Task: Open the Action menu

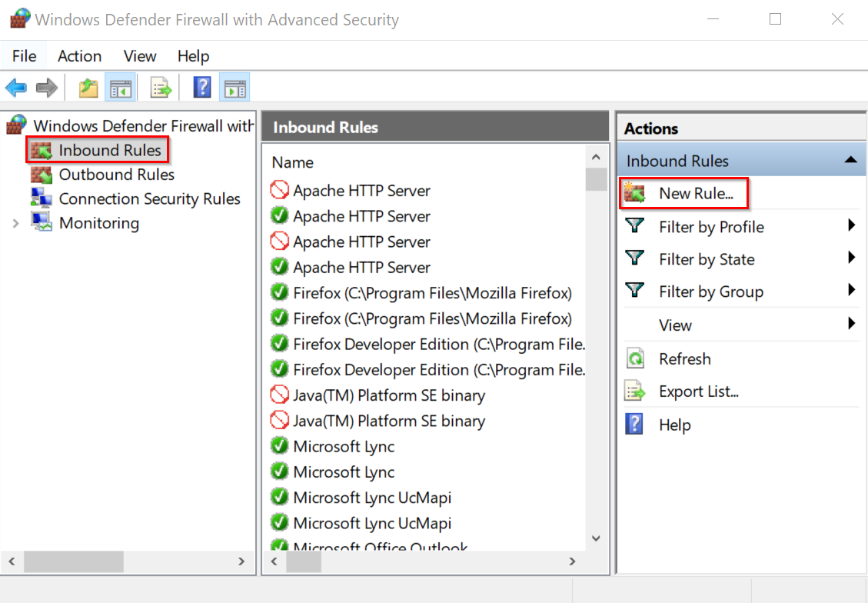Action: (79, 56)
